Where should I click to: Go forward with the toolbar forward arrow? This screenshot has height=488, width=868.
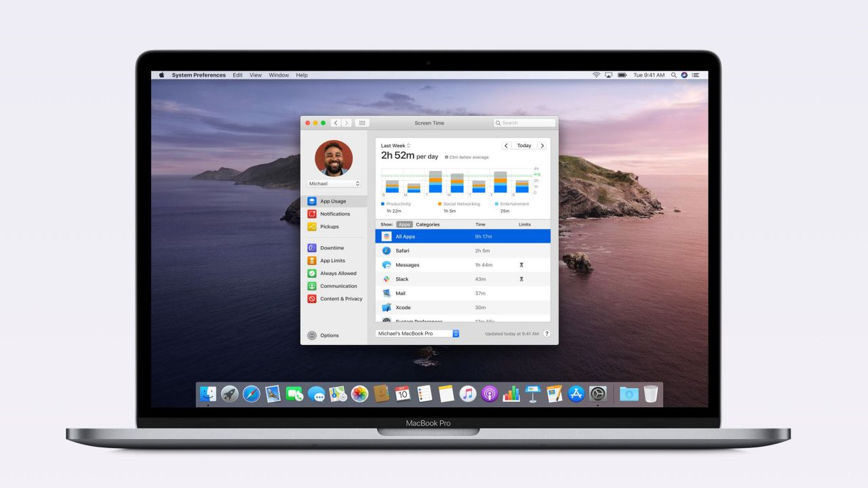pos(347,123)
